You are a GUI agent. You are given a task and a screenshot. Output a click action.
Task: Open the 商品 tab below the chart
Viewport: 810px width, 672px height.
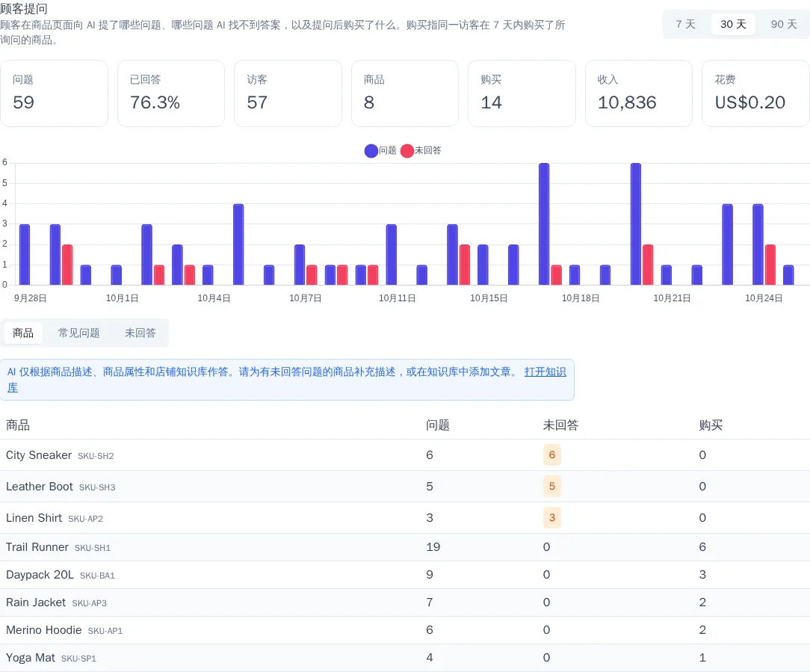23,333
